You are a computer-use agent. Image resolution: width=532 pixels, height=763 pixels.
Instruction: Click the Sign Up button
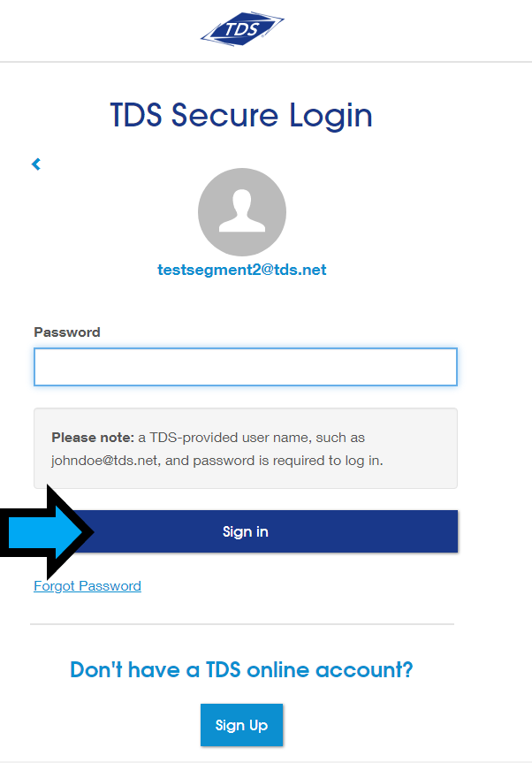point(241,725)
